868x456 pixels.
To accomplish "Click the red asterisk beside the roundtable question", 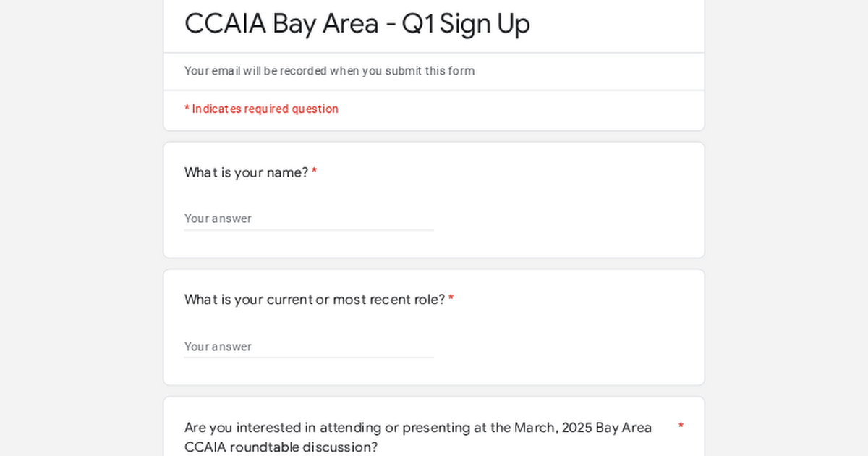I will [681, 427].
